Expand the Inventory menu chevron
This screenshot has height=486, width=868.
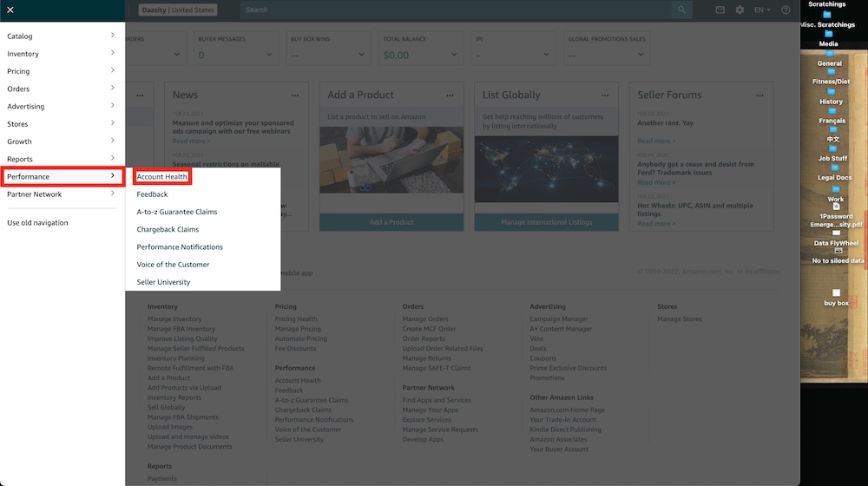112,53
